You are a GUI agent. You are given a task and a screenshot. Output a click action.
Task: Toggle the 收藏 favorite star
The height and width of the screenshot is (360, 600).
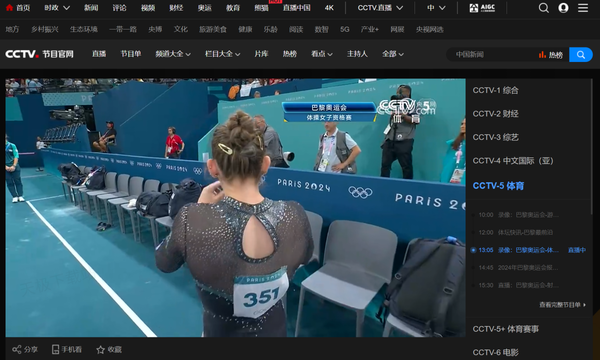coord(101,350)
